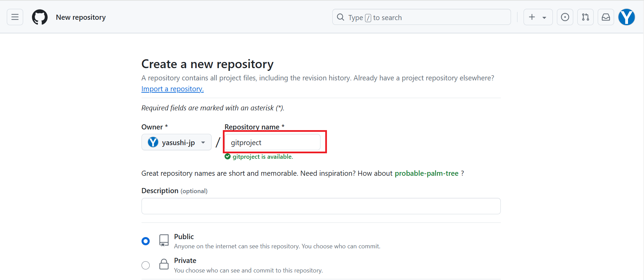
Task: Open the Pull requests icon
Action: pyautogui.click(x=585, y=17)
